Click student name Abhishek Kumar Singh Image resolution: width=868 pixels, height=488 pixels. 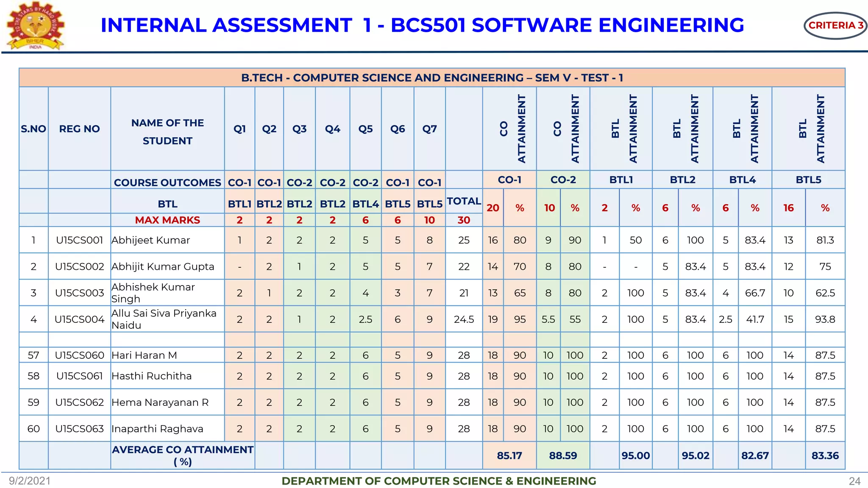pos(153,293)
